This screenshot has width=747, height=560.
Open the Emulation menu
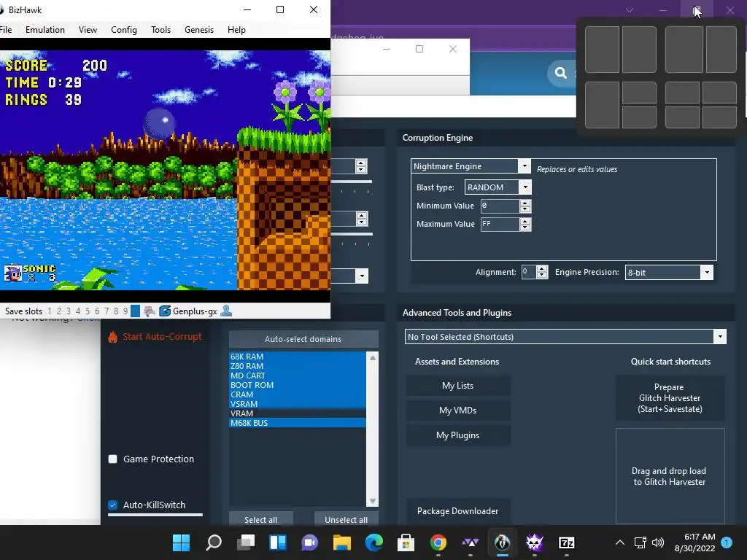44,29
